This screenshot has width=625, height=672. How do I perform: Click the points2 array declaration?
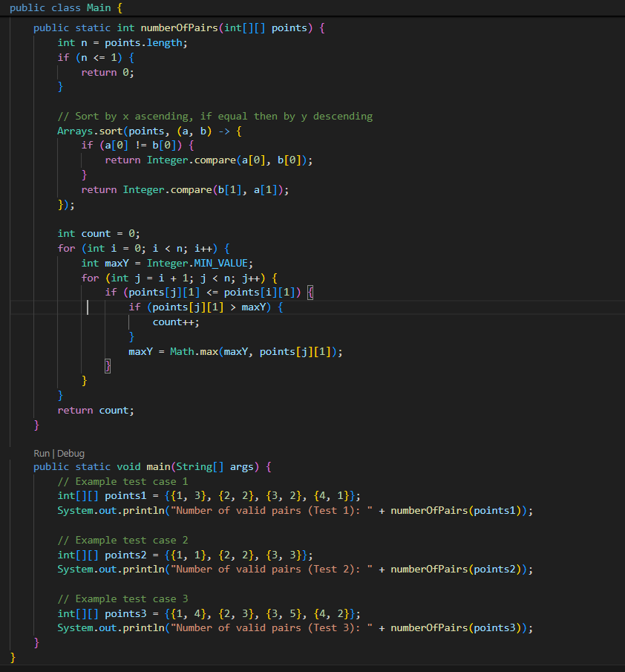(185, 555)
